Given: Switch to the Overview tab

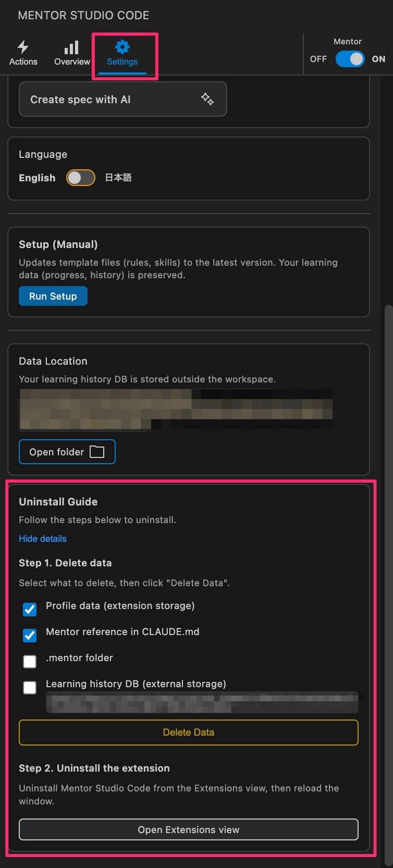Looking at the screenshot, I should [x=71, y=55].
